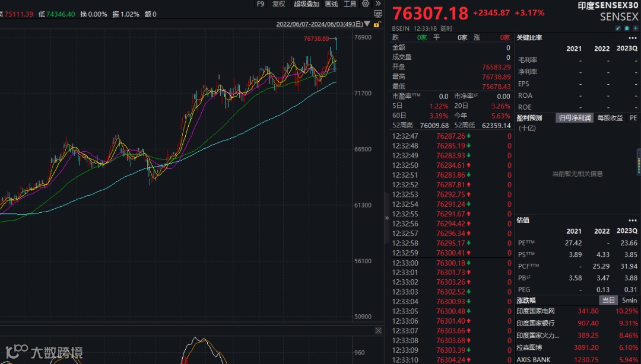This screenshot has width=641, height=364.
Task: Click the chart high marker 76738.89
Action: (316, 39)
